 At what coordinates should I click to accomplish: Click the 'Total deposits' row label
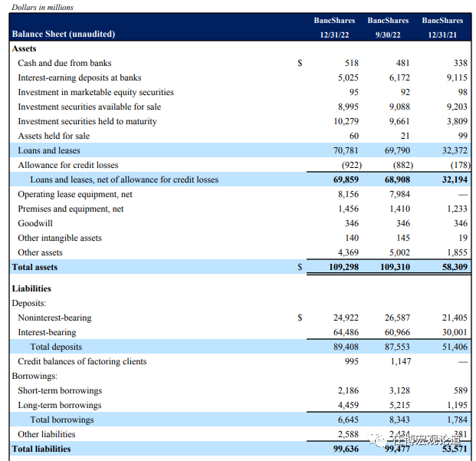pyautogui.click(x=56, y=347)
